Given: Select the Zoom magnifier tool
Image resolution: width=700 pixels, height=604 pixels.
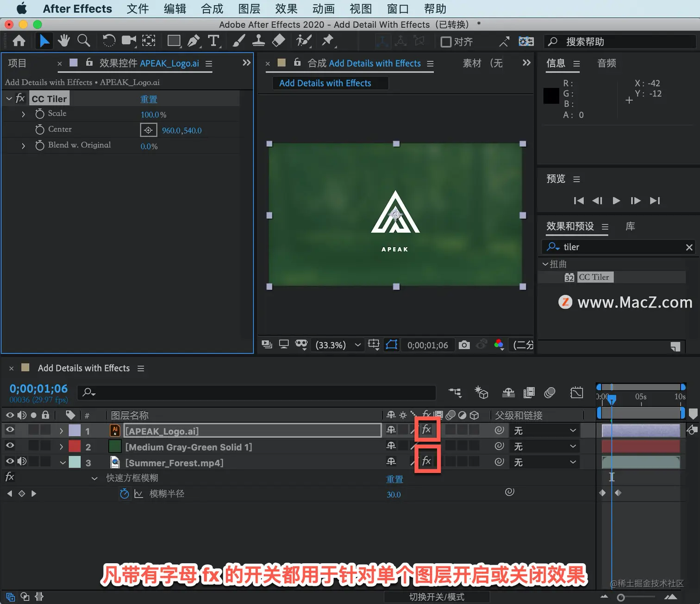Looking at the screenshot, I should (84, 41).
